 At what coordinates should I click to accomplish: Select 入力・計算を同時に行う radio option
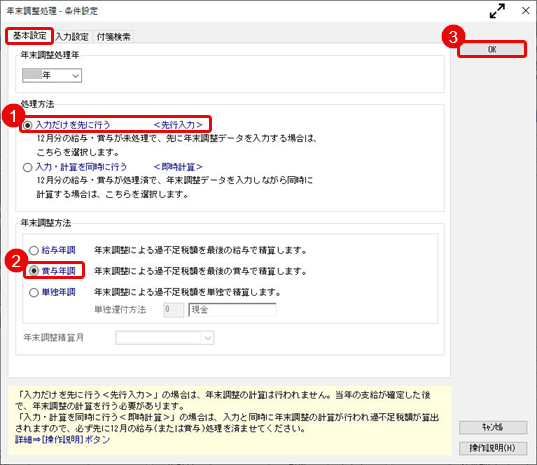coord(28,167)
